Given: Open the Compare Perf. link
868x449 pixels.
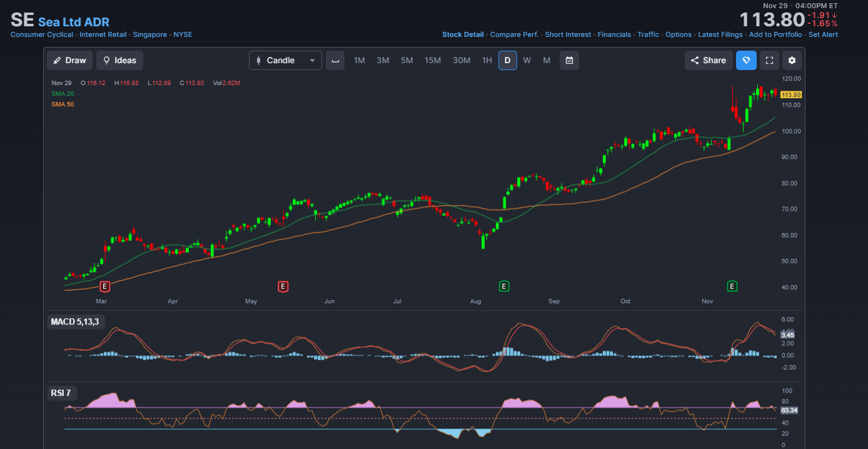Looking at the screenshot, I should coord(514,34).
